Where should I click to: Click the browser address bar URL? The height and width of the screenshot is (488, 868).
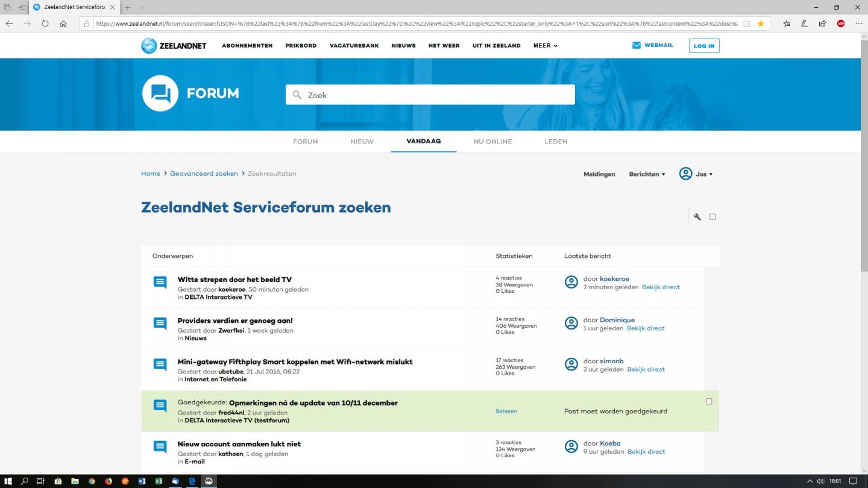point(416,23)
